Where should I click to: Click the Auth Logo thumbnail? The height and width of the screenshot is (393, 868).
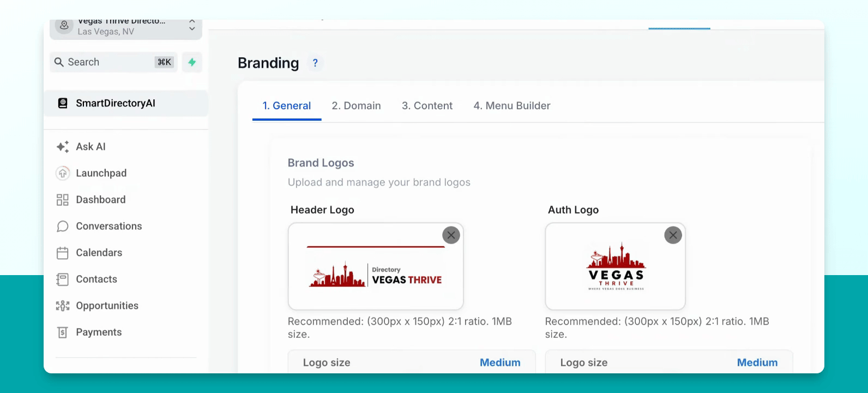point(616,266)
